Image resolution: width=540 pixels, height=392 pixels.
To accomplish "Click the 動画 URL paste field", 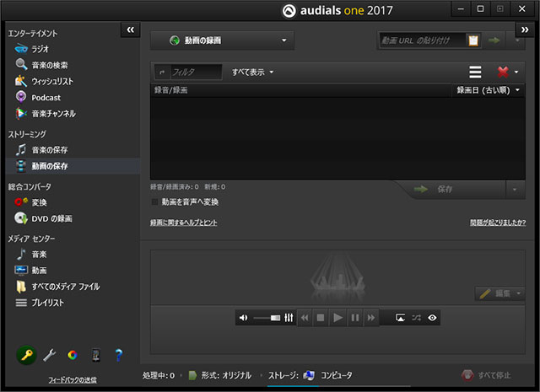I will [422, 40].
